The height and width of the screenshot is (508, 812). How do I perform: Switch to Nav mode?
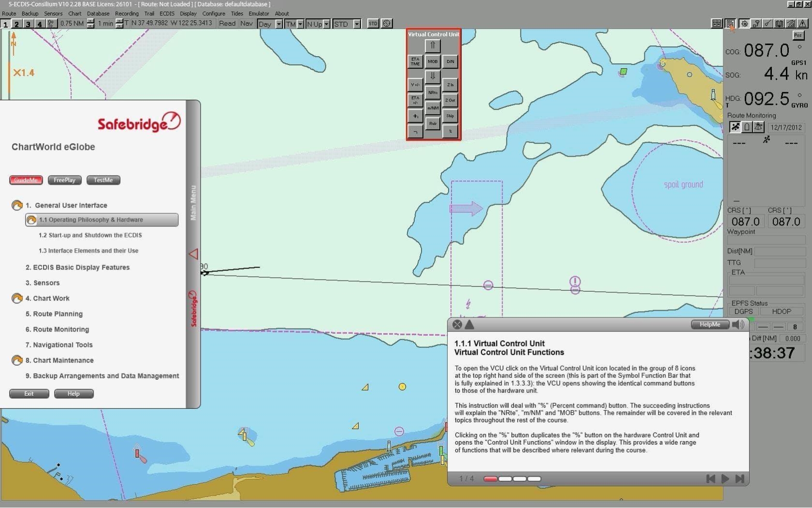247,23
